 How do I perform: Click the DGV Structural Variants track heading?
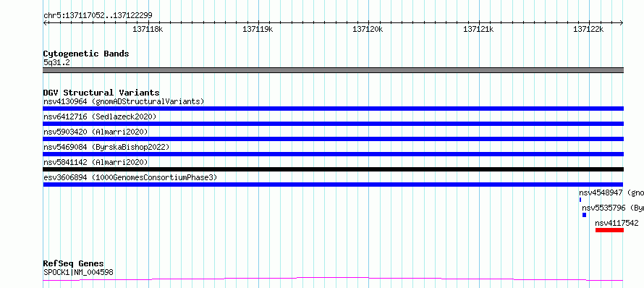[x=101, y=93]
